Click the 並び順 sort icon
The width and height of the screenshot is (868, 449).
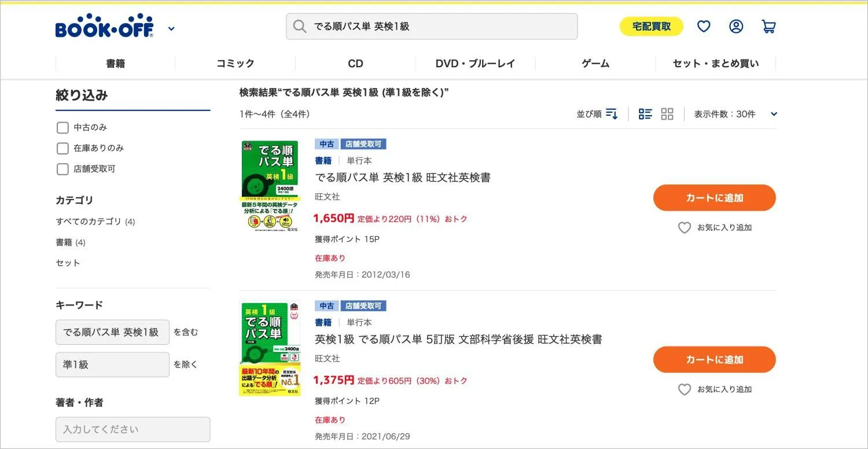(x=612, y=114)
